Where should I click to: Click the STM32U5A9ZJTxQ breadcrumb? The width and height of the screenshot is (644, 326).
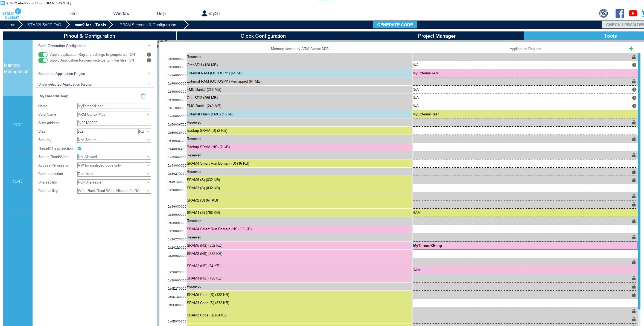point(44,25)
